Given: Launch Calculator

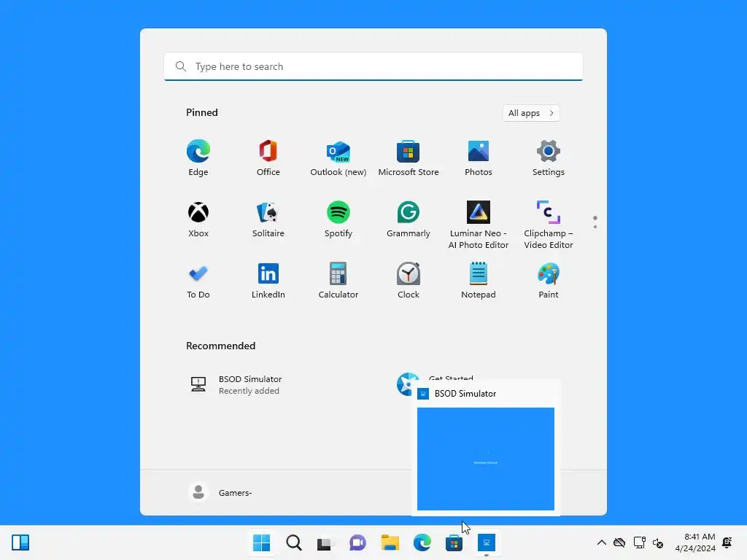Looking at the screenshot, I should tap(338, 281).
